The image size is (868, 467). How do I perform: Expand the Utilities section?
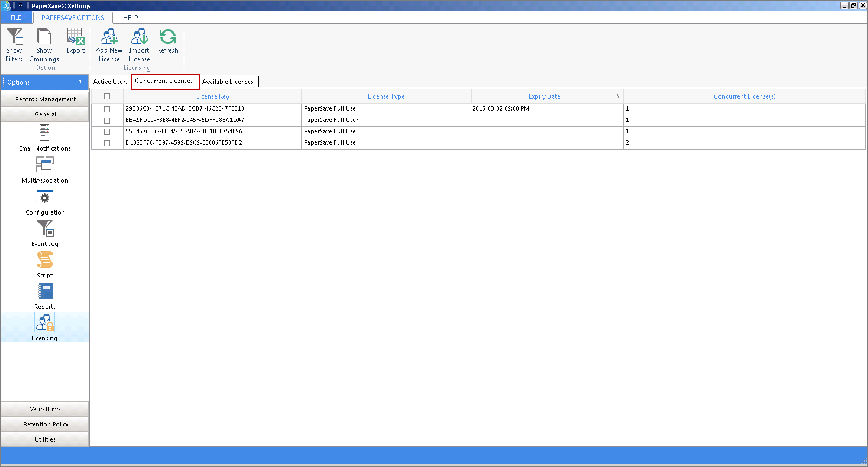coord(45,439)
